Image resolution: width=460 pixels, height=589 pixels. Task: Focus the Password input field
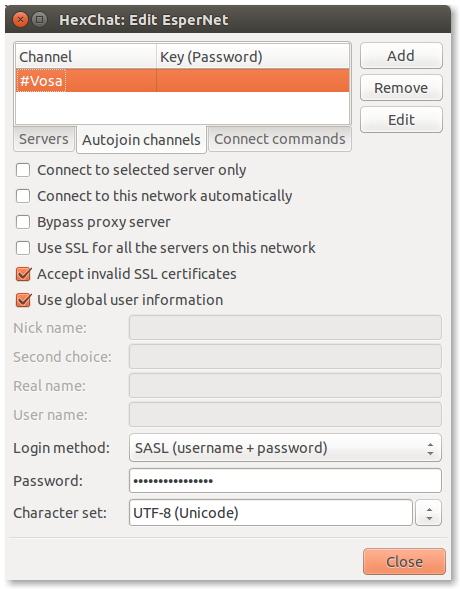pos(285,480)
